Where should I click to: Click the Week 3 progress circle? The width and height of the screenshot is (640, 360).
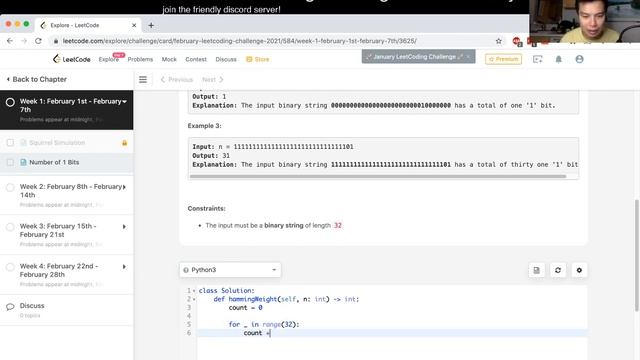click(x=10, y=227)
